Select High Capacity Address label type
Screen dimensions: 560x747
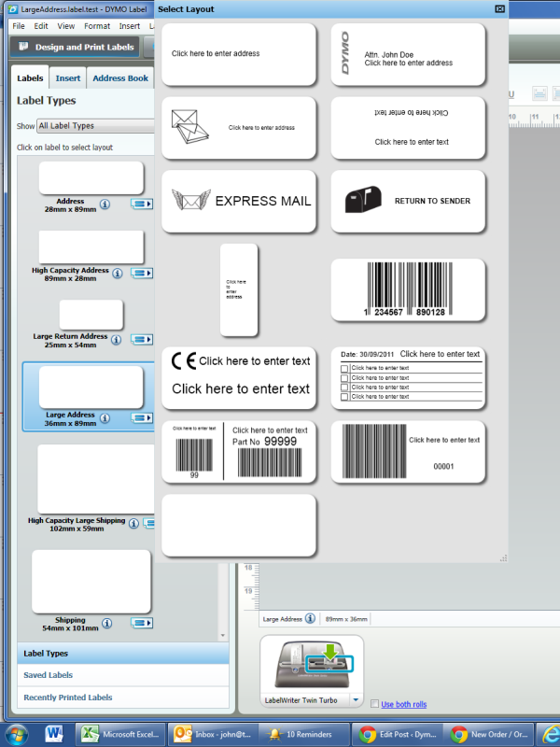[x=91, y=247]
